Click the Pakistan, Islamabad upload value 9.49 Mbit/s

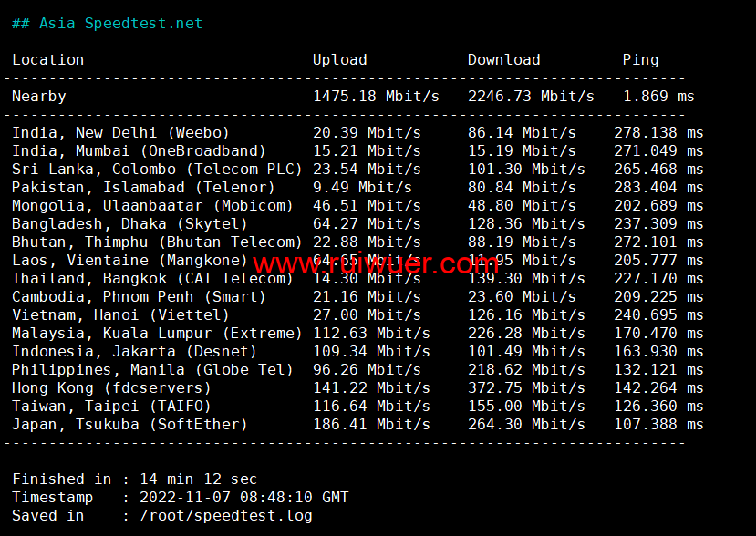click(362, 188)
